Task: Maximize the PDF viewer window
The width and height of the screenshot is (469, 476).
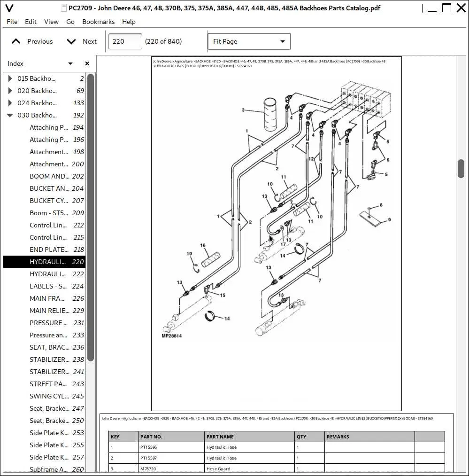Action: 446,8
